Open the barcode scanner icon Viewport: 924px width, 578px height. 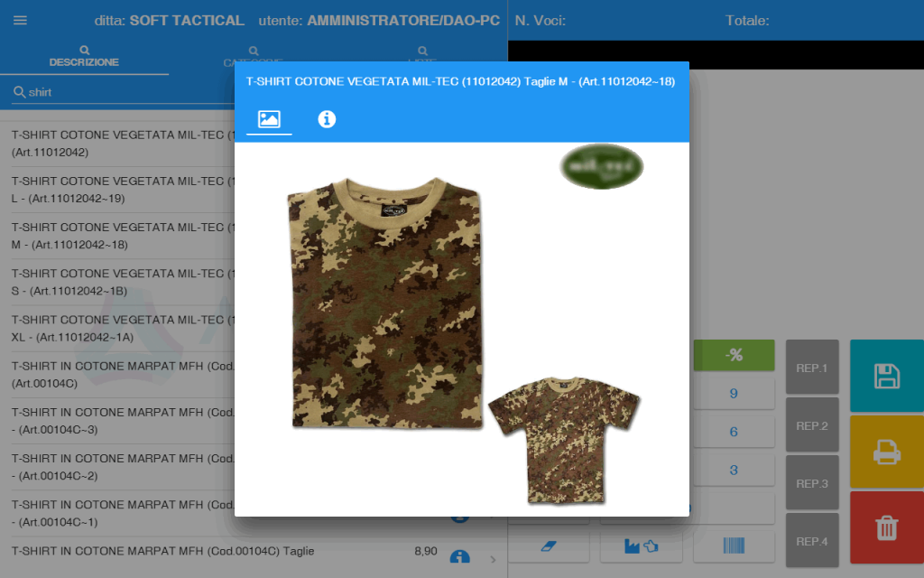point(734,545)
